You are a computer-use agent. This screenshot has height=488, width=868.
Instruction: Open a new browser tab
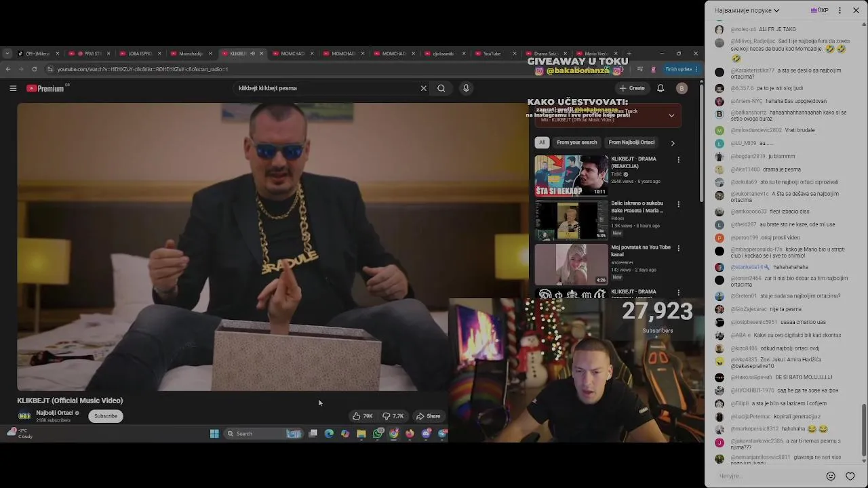(629, 54)
